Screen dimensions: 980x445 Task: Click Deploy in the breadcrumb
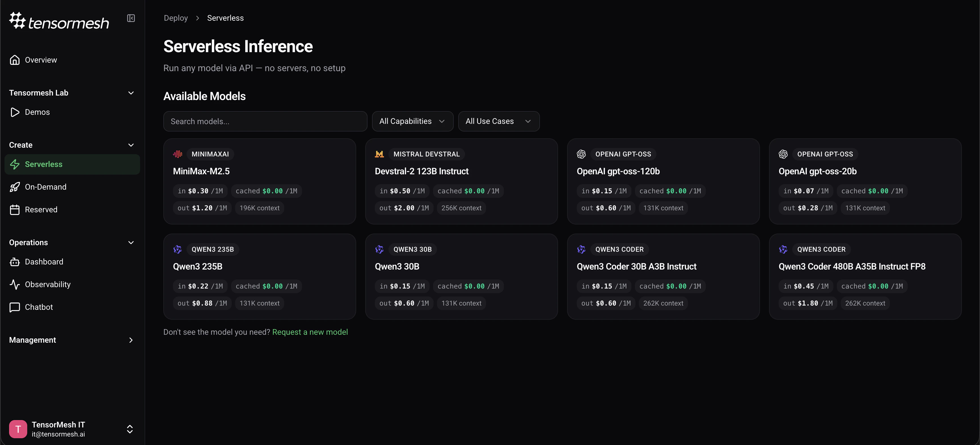click(175, 18)
